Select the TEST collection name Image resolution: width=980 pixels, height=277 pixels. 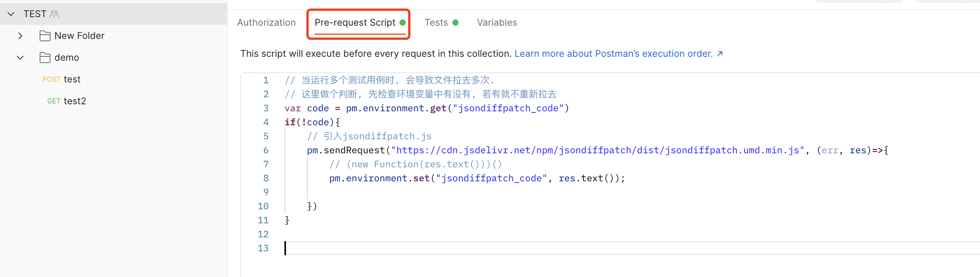click(35, 14)
